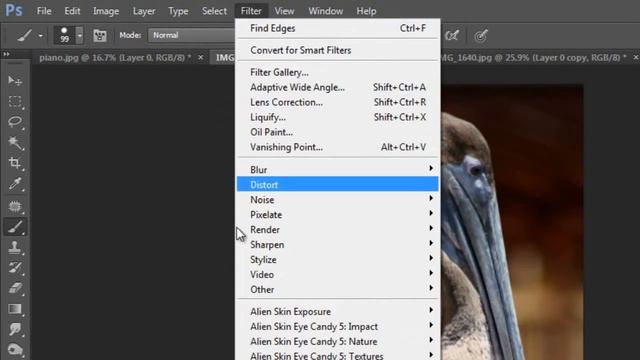Open the Window menu

325,11
